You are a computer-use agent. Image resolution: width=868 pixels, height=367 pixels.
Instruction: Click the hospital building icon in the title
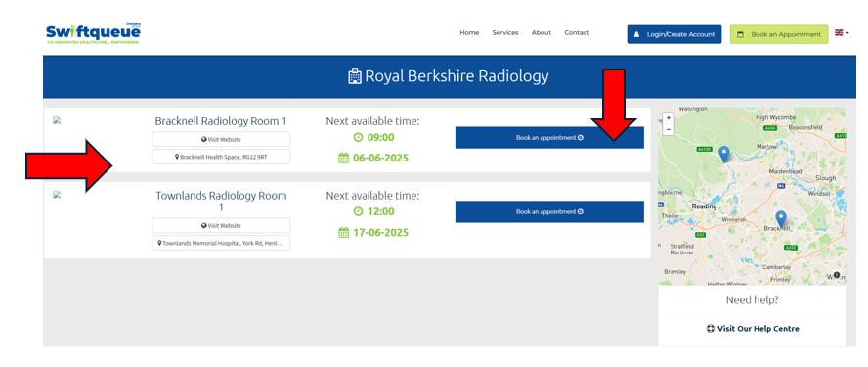click(354, 76)
